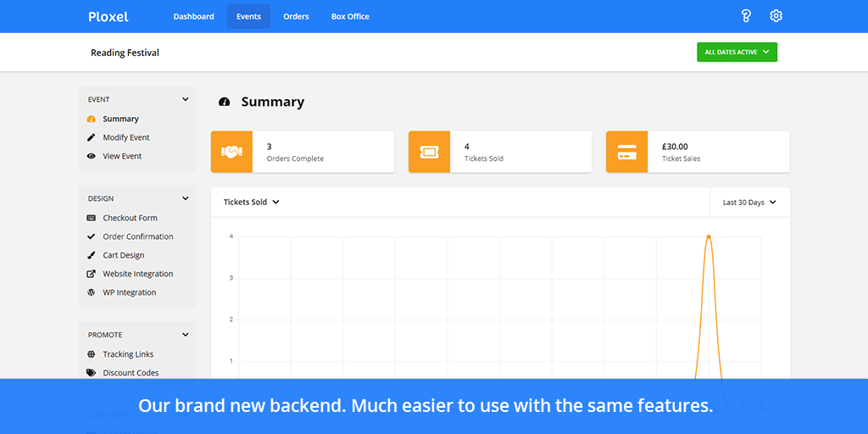Open the help question mark icon
Screen dimensions: 868x434
(x=746, y=16)
